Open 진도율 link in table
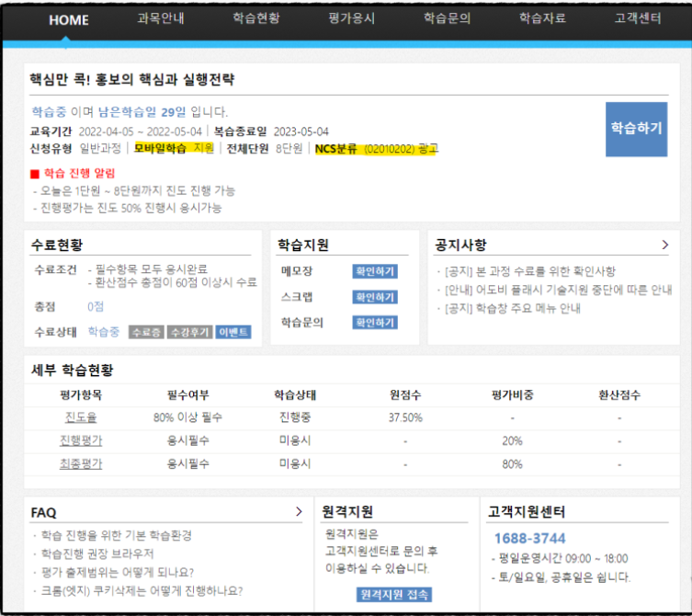 pos(81,417)
